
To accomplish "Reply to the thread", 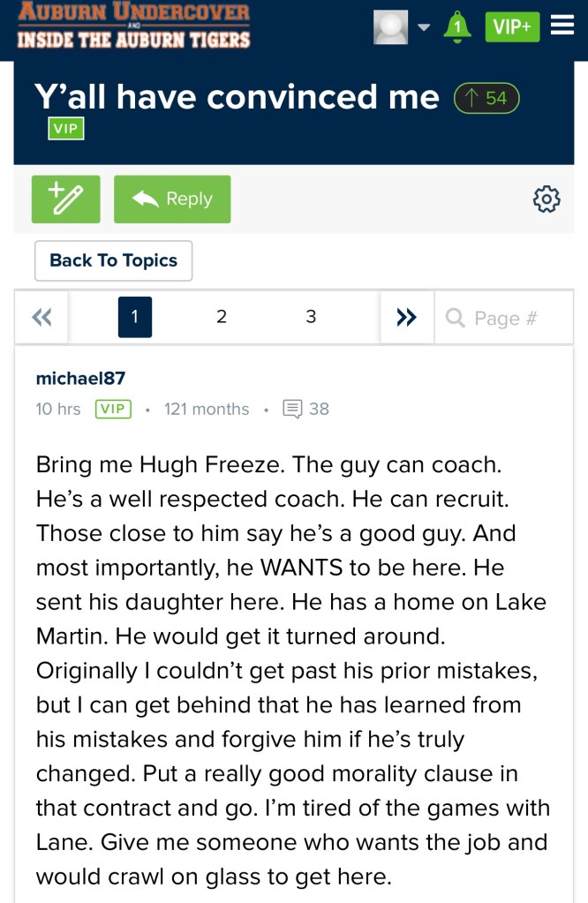I will click(172, 199).
